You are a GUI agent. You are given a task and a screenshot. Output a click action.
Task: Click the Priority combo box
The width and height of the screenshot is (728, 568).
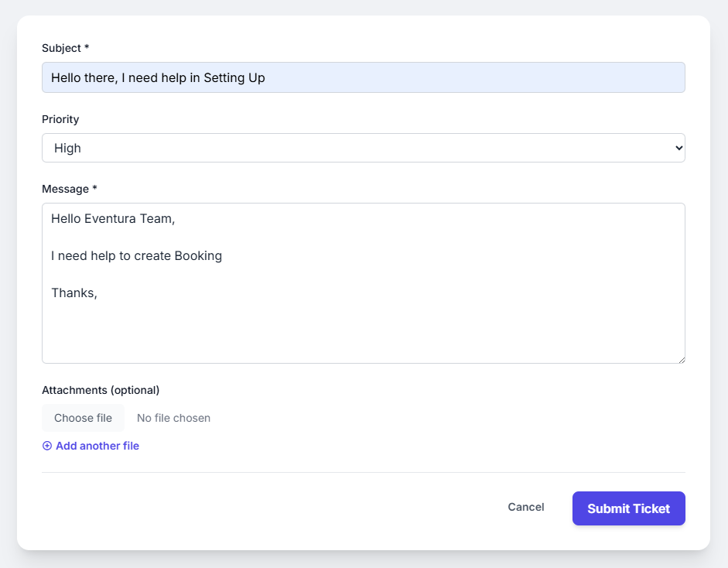(364, 147)
